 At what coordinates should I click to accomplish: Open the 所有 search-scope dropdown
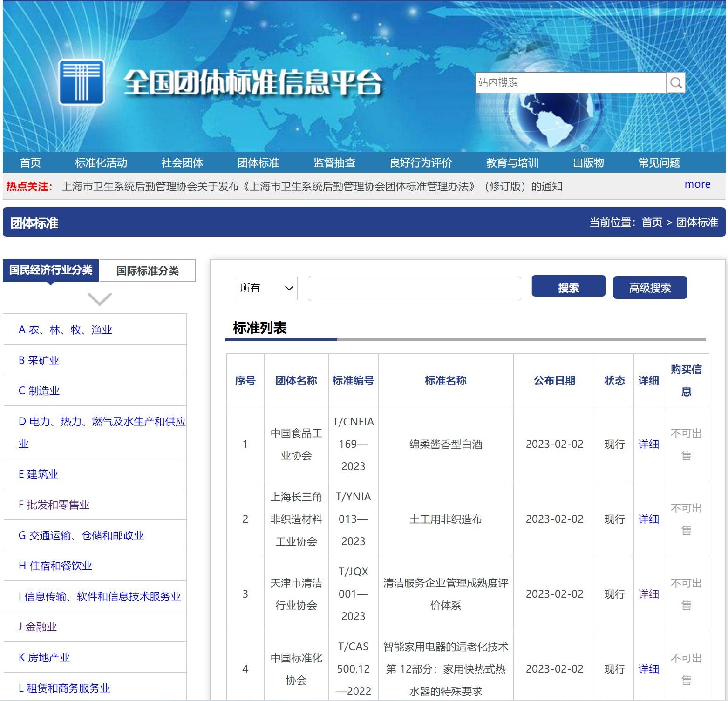(x=267, y=288)
